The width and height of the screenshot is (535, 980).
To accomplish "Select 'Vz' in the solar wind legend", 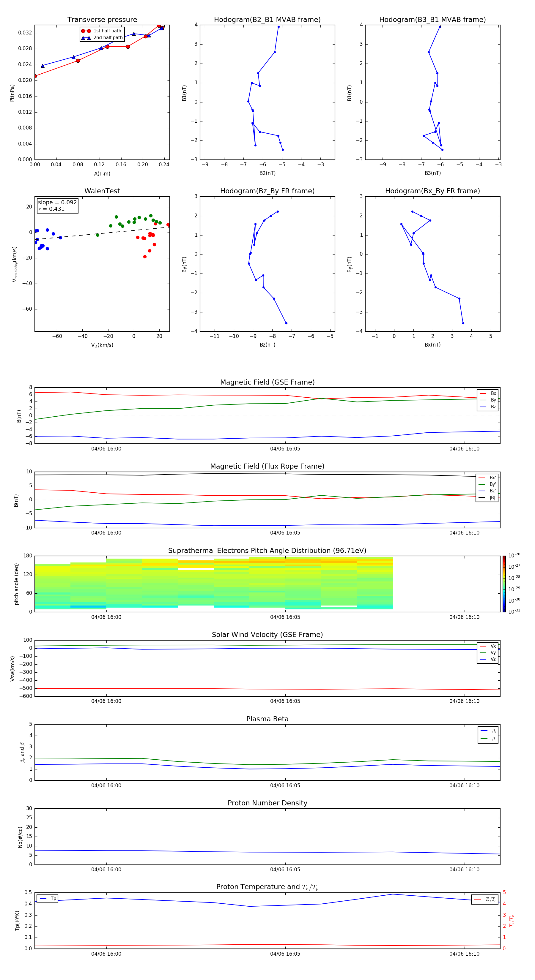I will (x=488, y=659).
